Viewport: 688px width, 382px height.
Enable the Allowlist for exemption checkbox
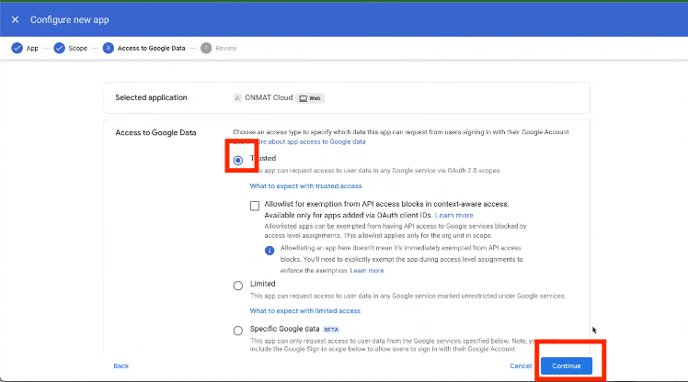(254, 206)
